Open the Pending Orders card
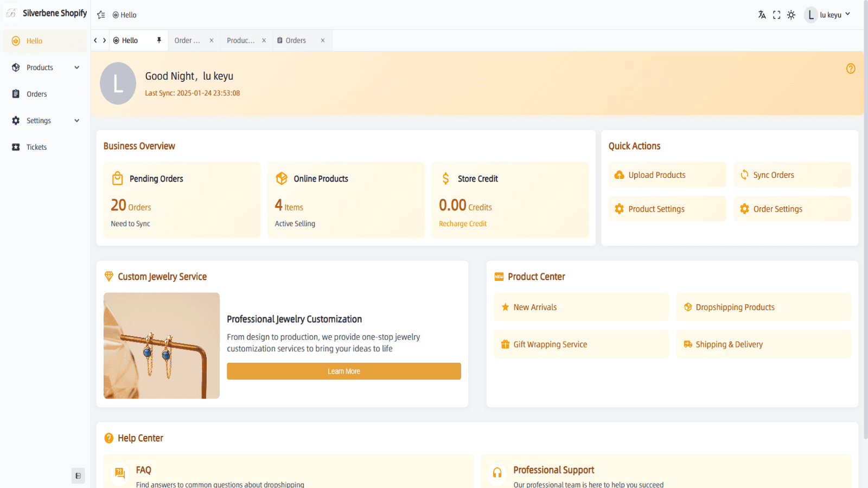Screen dimensions: 868x488 coord(182,200)
